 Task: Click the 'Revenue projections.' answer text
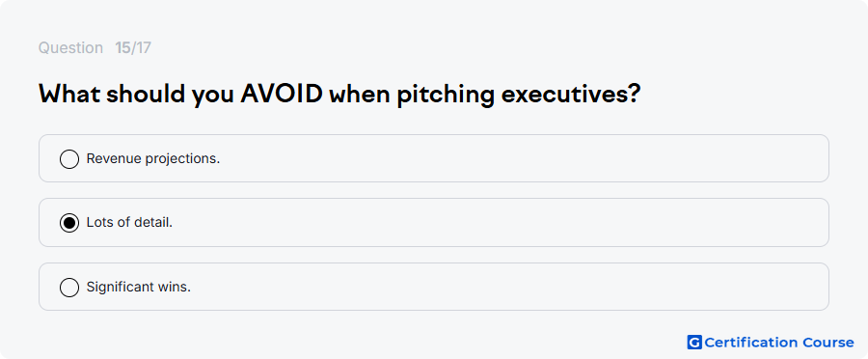click(x=153, y=159)
